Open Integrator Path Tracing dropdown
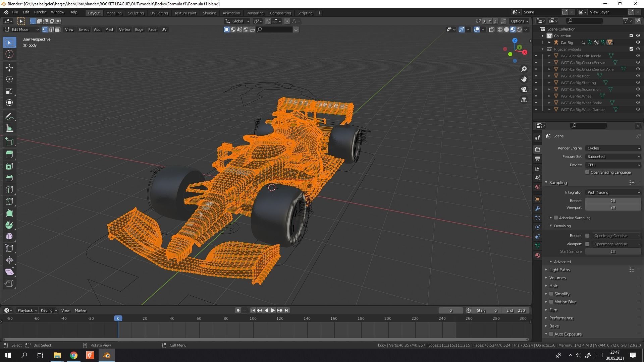 613,192
